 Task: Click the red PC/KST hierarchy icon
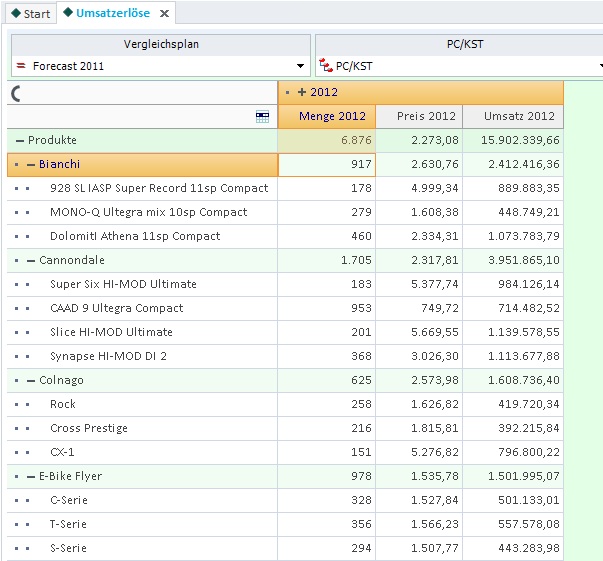326,65
